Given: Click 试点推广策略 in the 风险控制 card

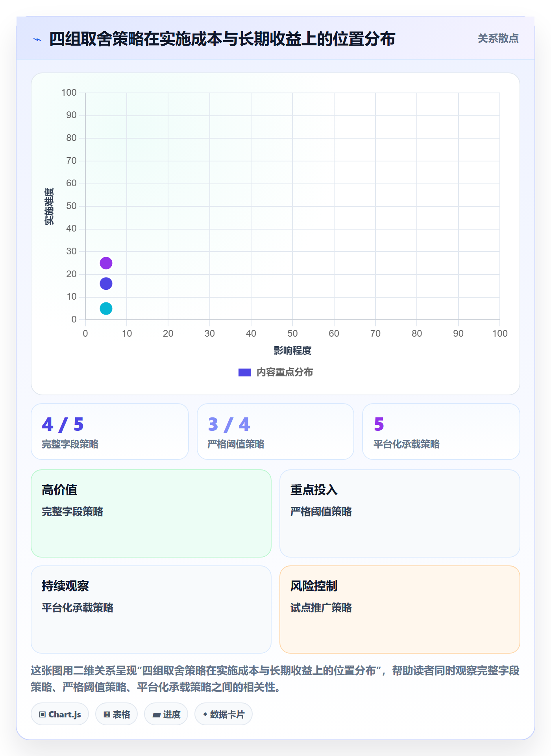Looking at the screenshot, I should (x=321, y=608).
